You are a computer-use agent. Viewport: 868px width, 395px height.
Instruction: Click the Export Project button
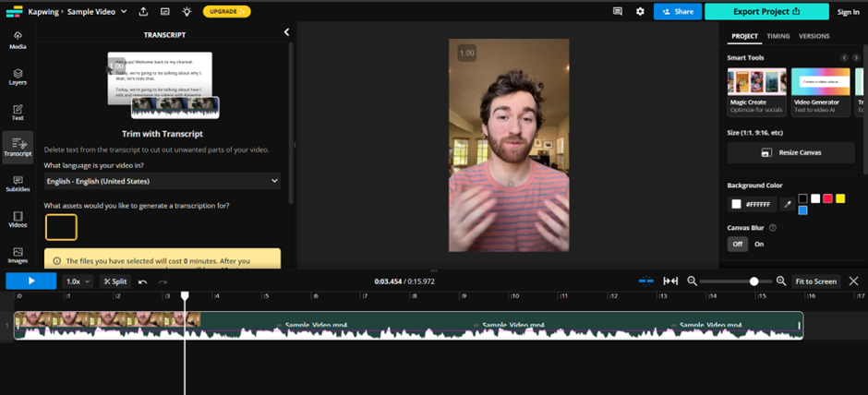pos(766,11)
